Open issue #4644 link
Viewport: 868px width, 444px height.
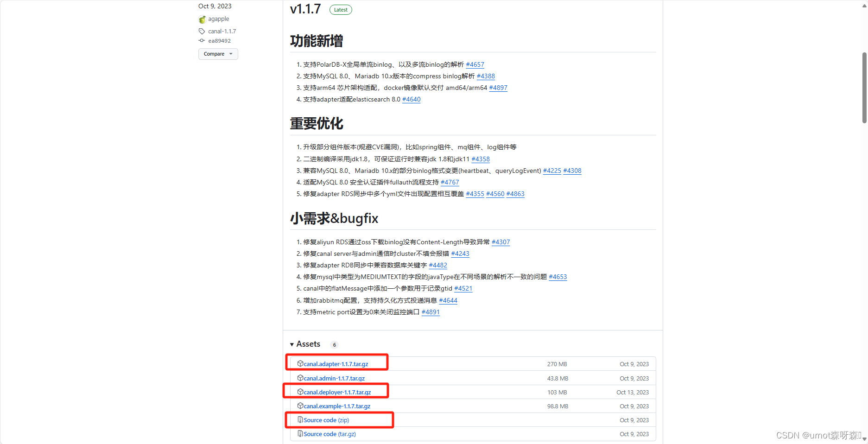point(448,300)
